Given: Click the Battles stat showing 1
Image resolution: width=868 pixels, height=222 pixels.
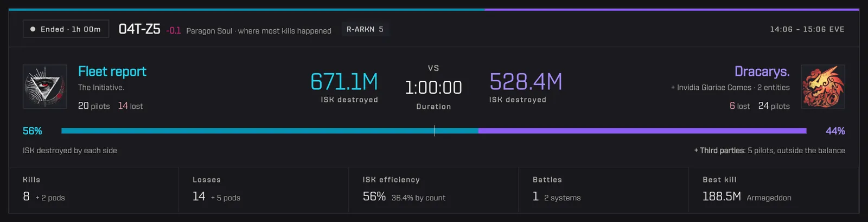Looking at the screenshot, I should (x=603, y=190).
